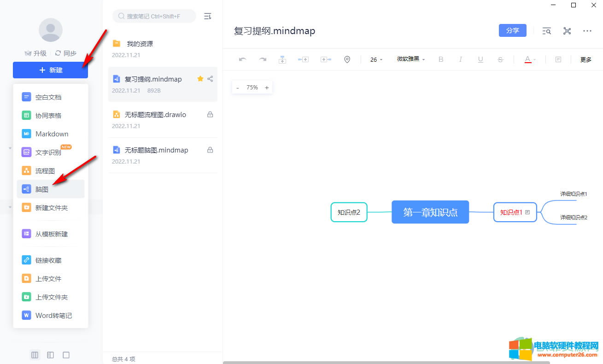Open the mind map structure icon

tap(567, 31)
